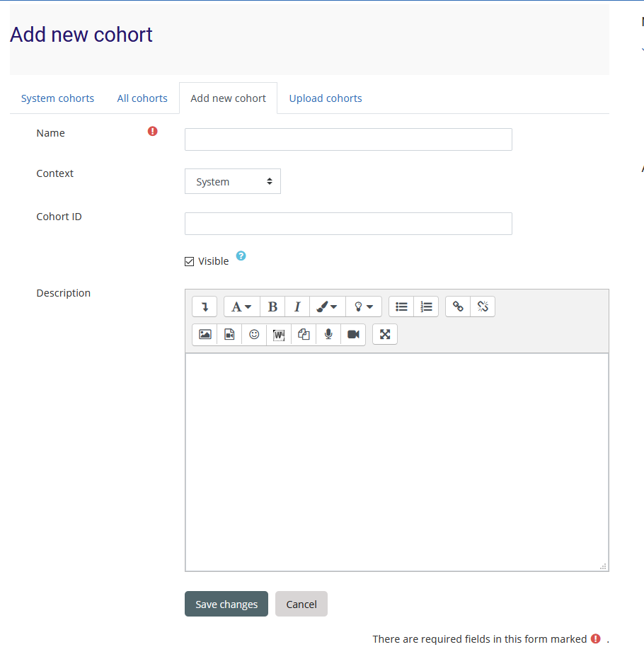
Task: Open the Context dropdown set to System
Action: tap(233, 181)
